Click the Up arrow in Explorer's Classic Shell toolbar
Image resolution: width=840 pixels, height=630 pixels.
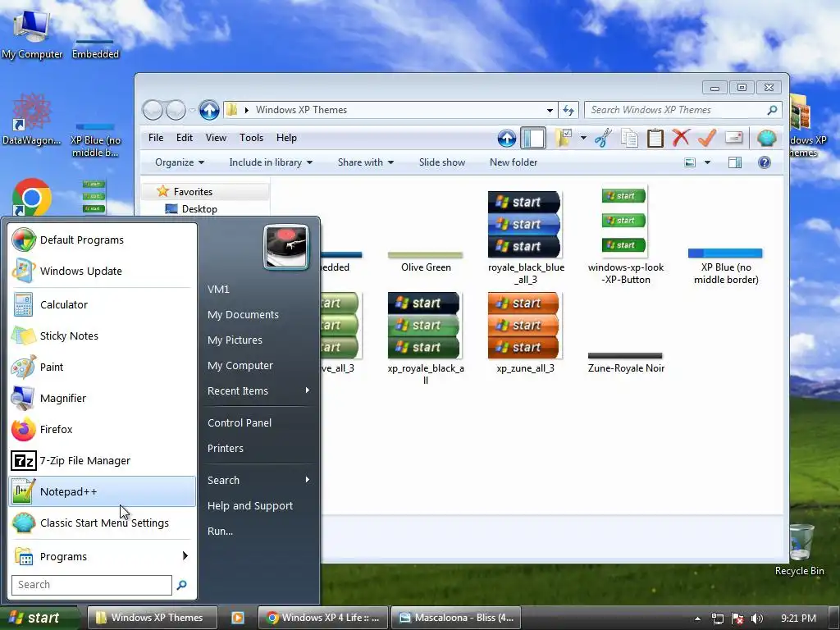[507, 138]
